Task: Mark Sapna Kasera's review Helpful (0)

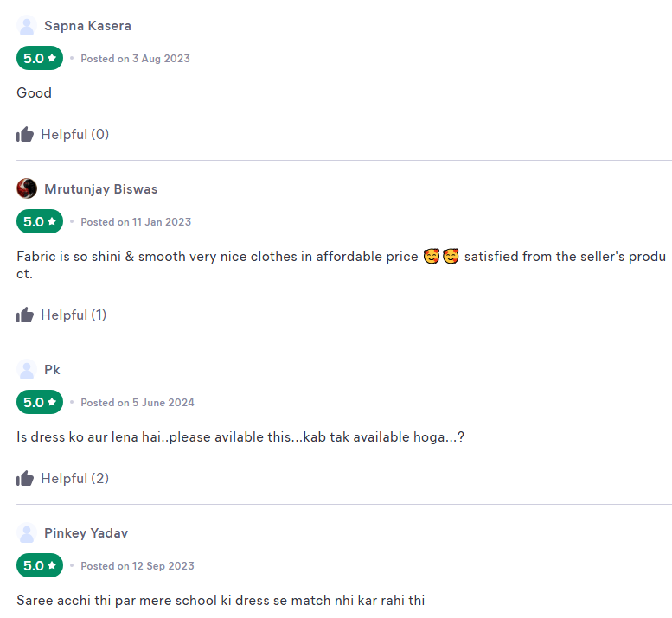Action: [x=74, y=134]
